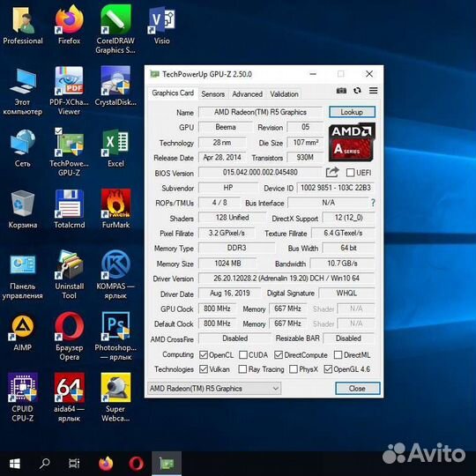
Task: Click the AMD A-Series logo
Action: coord(352,142)
